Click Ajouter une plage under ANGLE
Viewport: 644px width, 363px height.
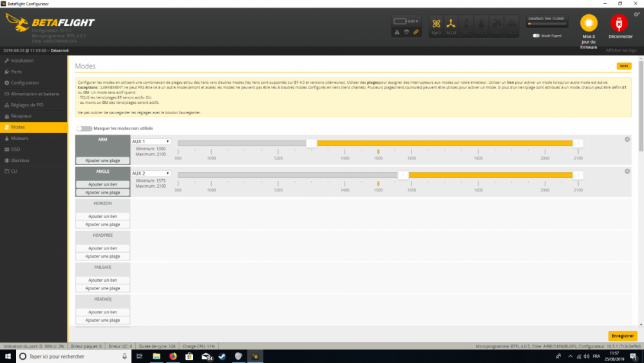[x=102, y=192]
